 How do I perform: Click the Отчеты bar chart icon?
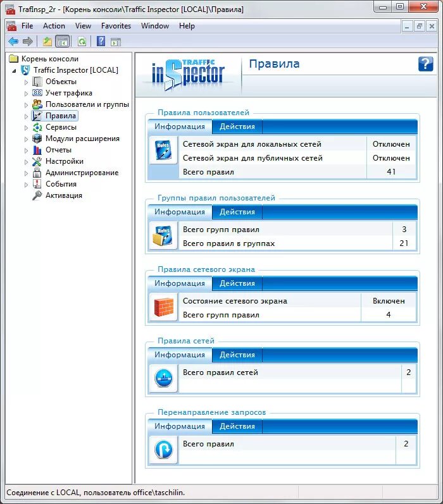point(37,150)
